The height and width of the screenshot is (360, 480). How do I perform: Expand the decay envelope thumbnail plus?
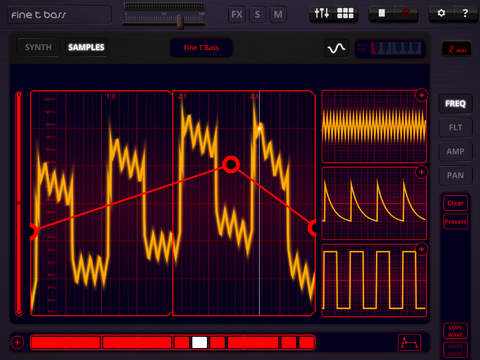pyautogui.click(x=421, y=172)
